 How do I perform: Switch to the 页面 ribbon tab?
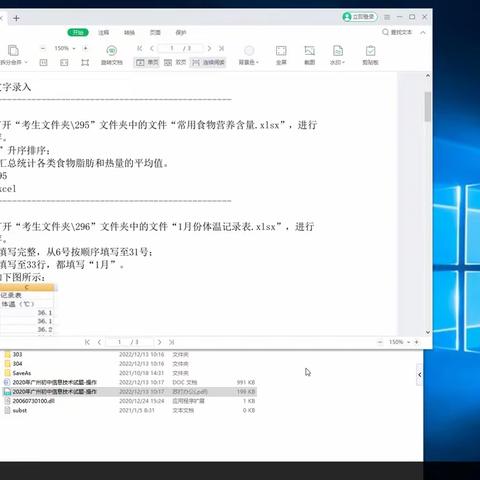click(x=155, y=32)
